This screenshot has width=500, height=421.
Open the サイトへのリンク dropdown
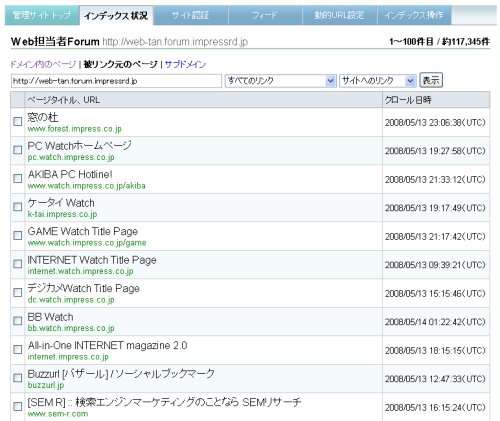(378, 81)
